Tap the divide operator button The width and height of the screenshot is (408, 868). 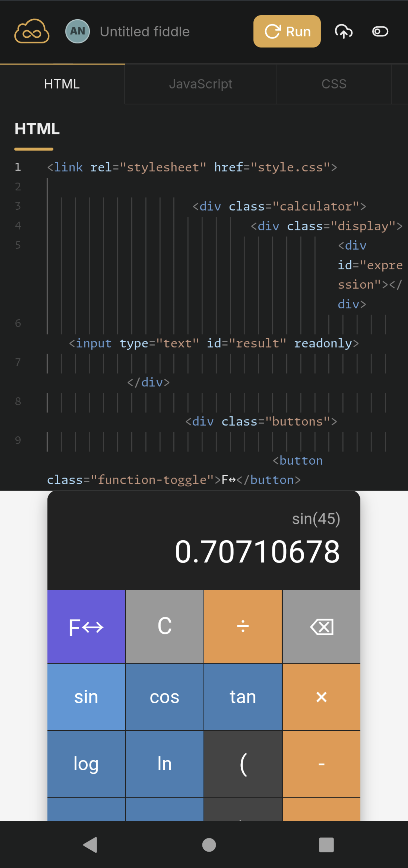coord(243,627)
